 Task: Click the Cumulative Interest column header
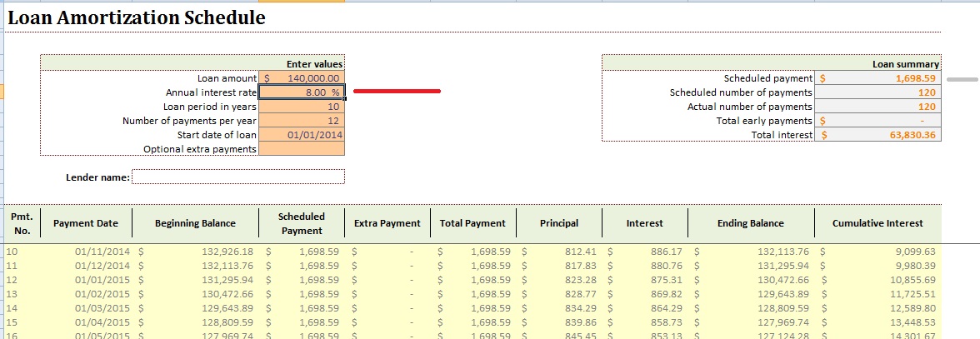pos(877,223)
